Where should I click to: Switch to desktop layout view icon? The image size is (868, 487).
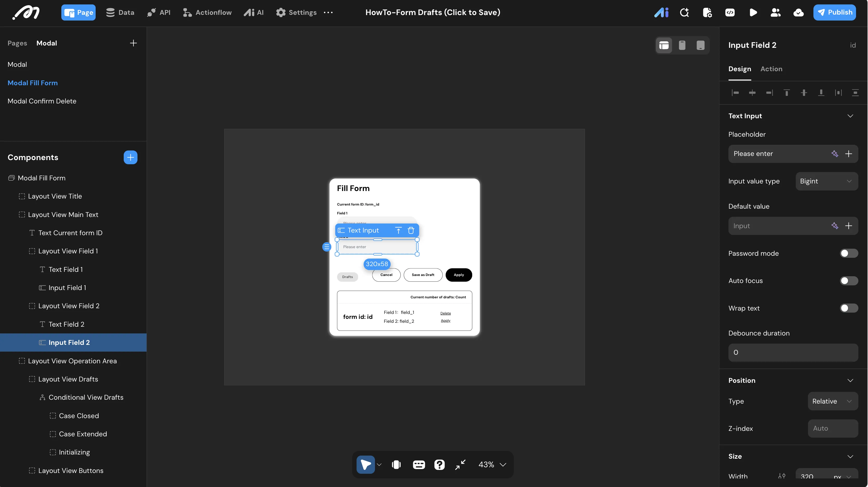click(664, 45)
